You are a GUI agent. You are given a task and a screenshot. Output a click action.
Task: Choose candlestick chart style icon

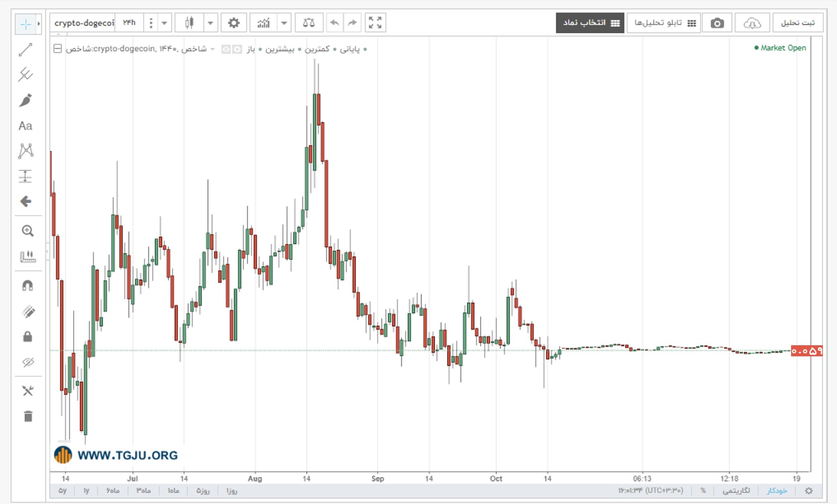click(x=189, y=23)
